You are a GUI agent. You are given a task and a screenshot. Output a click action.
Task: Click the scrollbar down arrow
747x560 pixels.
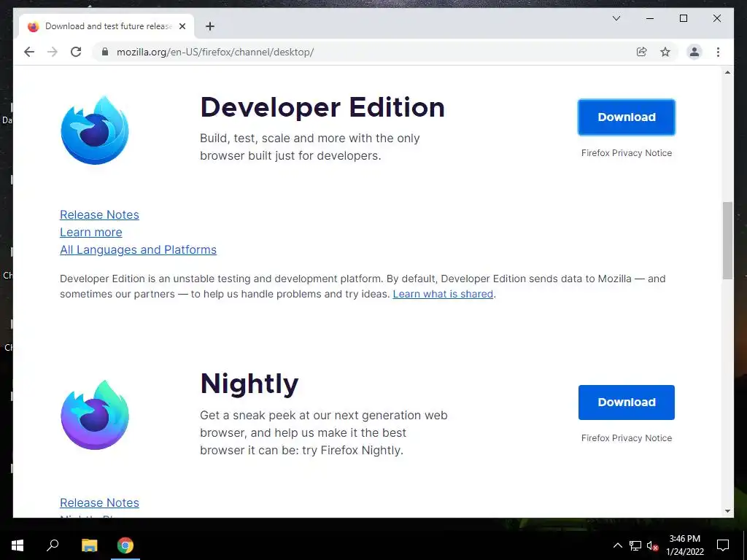(x=727, y=511)
